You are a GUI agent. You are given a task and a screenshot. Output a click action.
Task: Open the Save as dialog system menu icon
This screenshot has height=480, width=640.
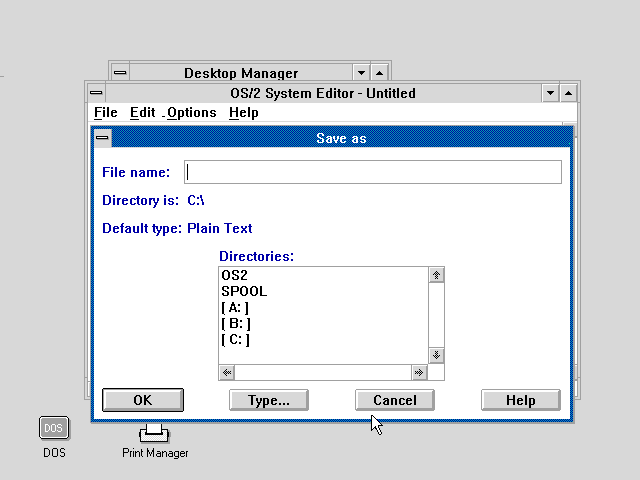point(102,138)
